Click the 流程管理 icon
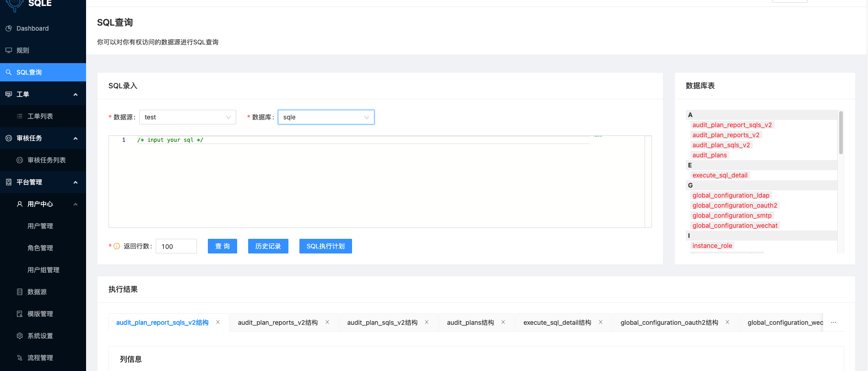 20,358
